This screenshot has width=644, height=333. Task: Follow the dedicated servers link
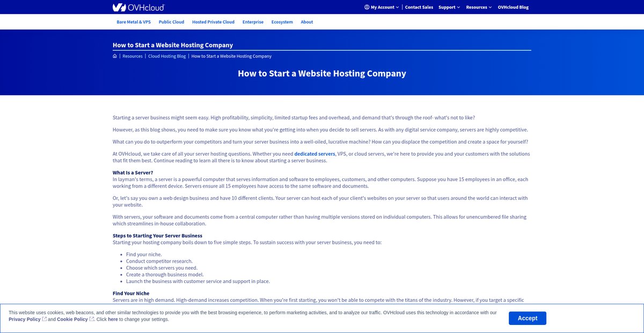click(314, 154)
